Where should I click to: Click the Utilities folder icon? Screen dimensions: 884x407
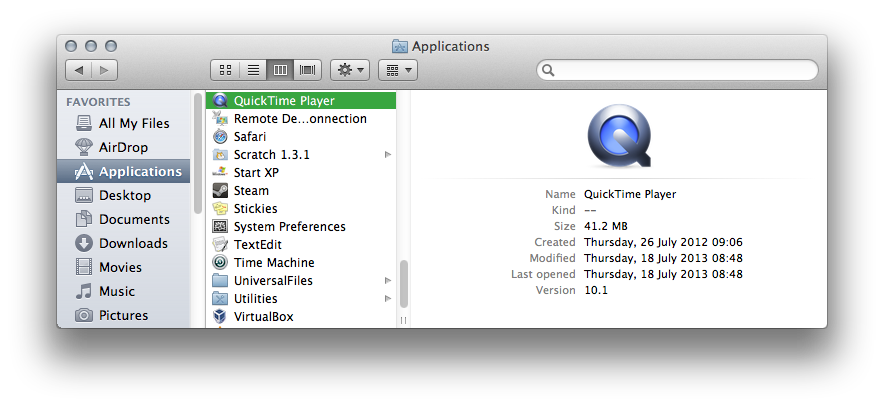pyautogui.click(x=220, y=299)
